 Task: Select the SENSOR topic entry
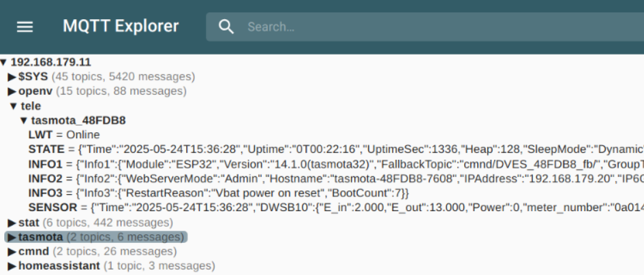(50, 207)
